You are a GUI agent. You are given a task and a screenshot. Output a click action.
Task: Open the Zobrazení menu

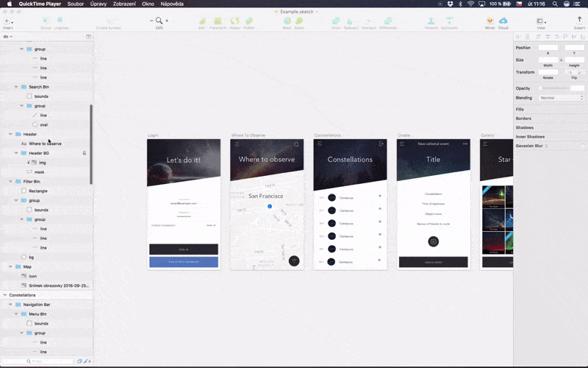click(124, 4)
